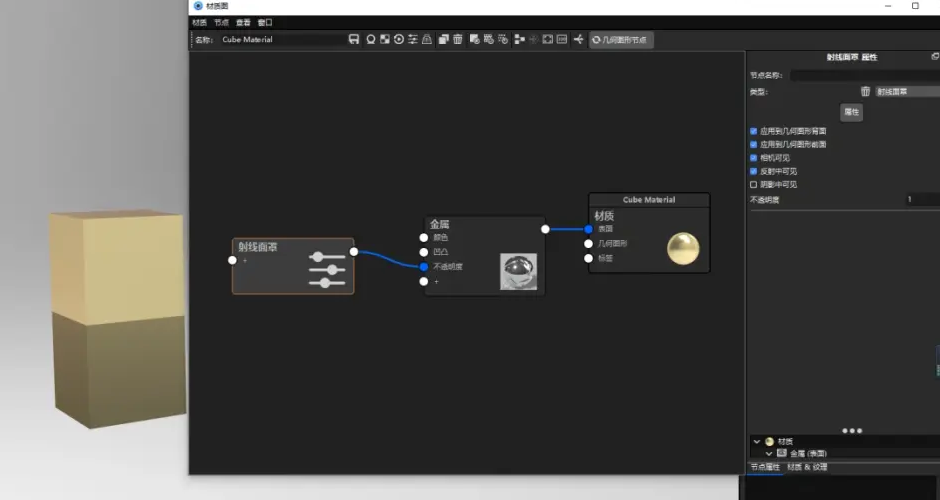
Task: Click the duplicate nodes icon in toolbar
Action: pyautogui.click(x=444, y=40)
